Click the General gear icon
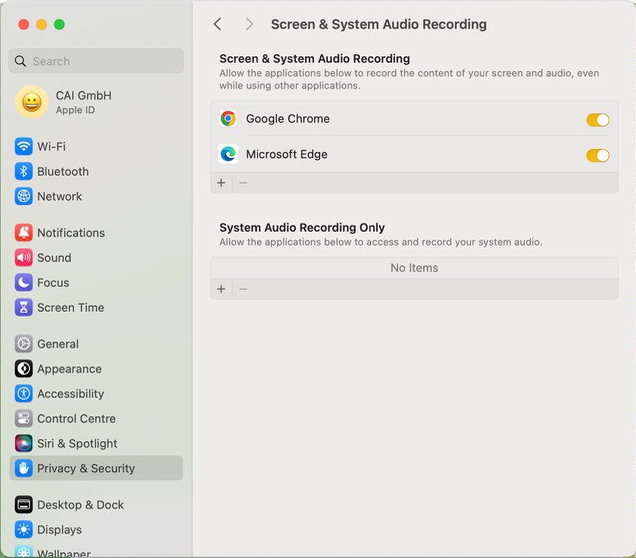Viewport: 636px width, 558px height. 24,344
